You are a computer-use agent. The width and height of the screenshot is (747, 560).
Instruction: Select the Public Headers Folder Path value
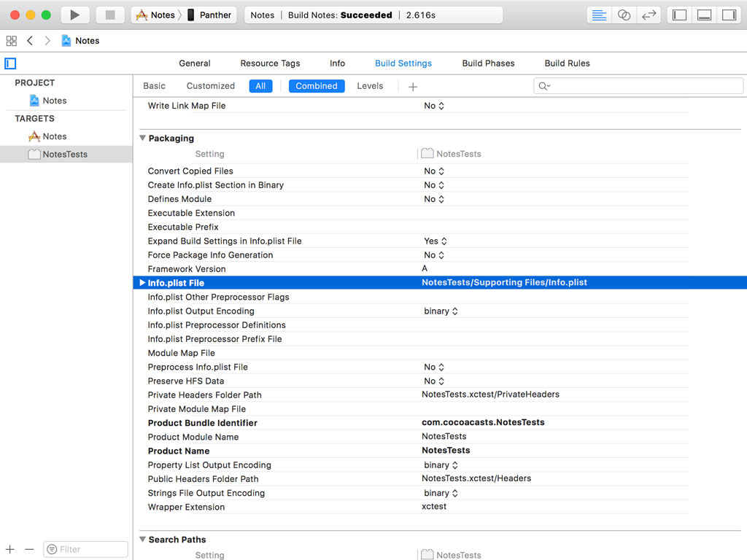(x=476, y=478)
